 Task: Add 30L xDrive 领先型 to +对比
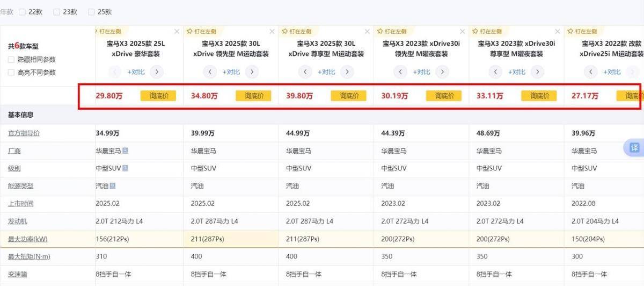pos(231,72)
